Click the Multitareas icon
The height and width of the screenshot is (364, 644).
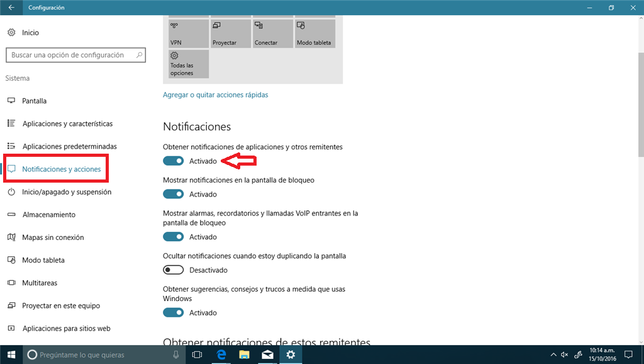11,283
